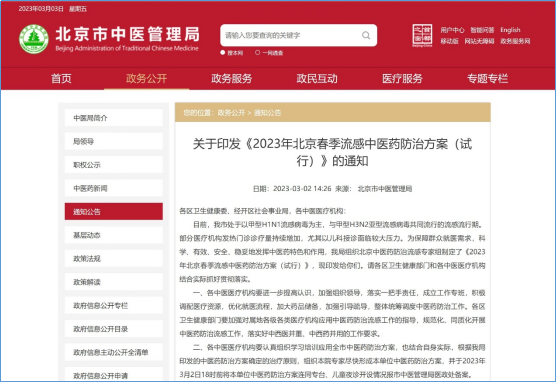Open the 网站无障碍 link
The width and height of the screenshot is (557, 383).
coord(479,41)
